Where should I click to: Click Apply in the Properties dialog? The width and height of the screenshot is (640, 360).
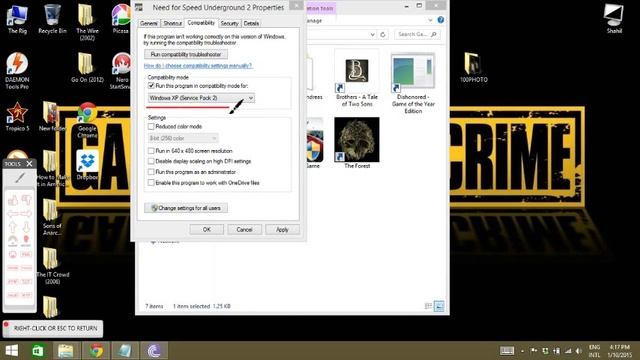point(282,229)
